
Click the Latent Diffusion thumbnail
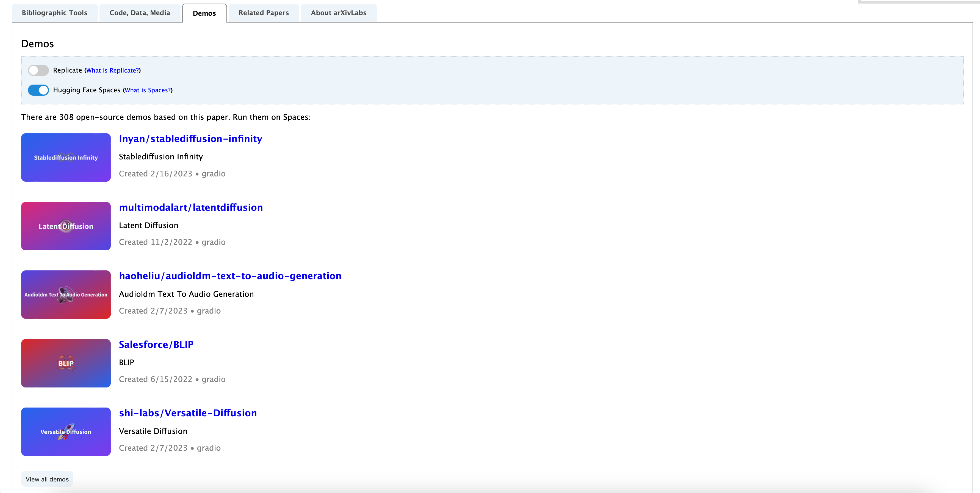66,226
